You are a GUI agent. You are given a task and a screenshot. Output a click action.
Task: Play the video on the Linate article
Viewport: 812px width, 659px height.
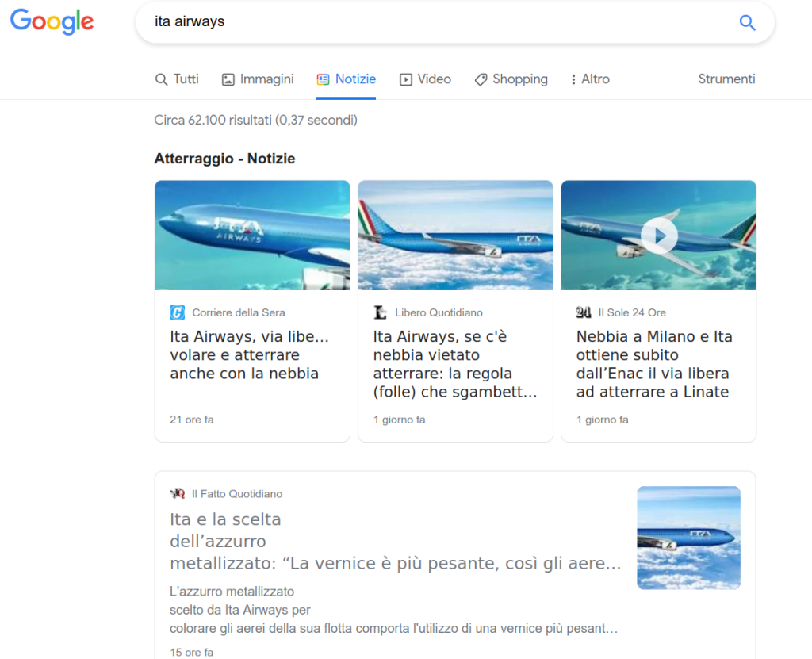pos(659,235)
